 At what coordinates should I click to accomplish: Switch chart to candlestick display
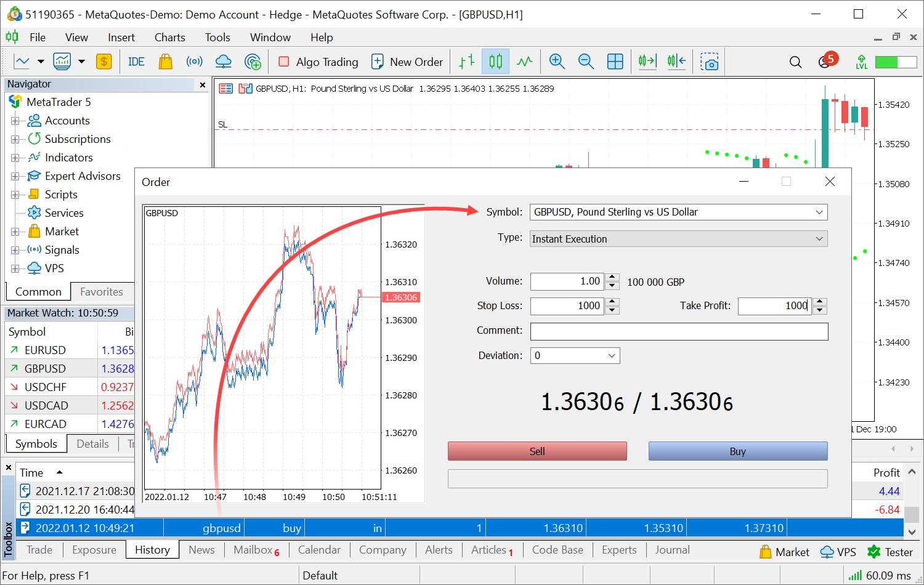[495, 61]
